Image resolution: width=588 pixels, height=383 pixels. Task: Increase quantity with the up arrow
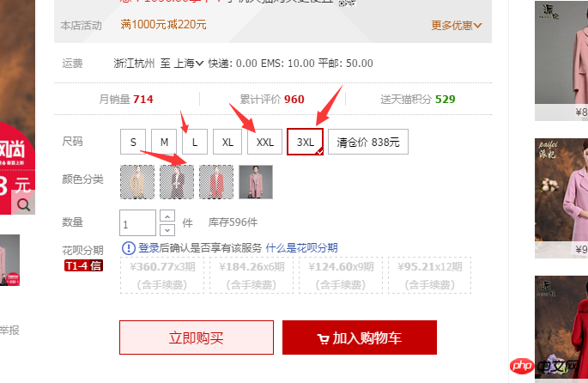click(x=167, y=216)
